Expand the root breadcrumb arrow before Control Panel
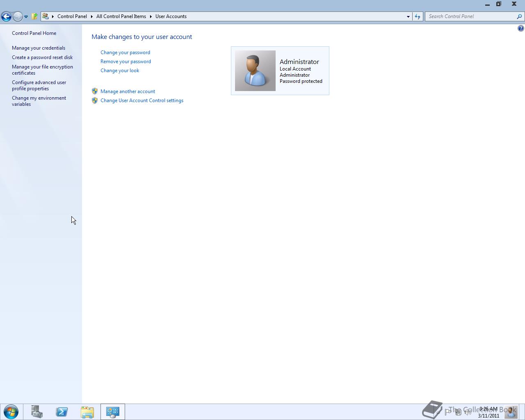The width and height of the screenshot is (525, 420). coord(52,16)
